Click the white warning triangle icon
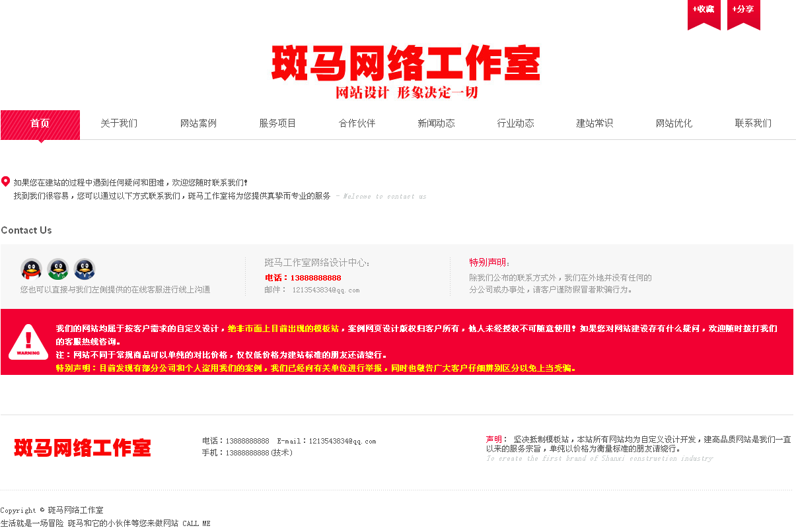 pos(28,341)
